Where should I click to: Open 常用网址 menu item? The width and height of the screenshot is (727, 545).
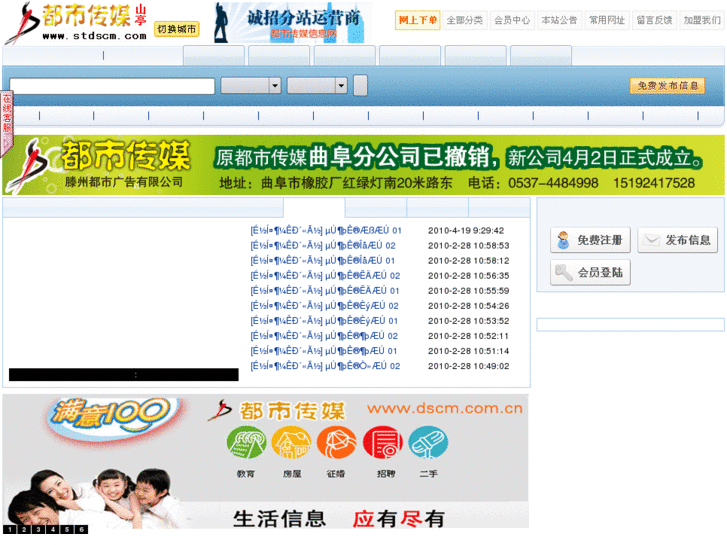(607, 20)
